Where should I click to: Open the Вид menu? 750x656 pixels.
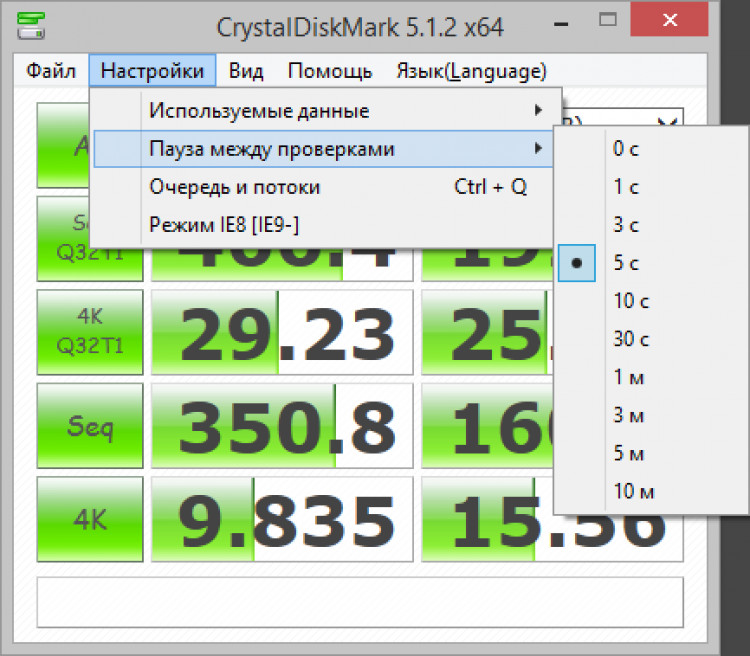(246, 71)
